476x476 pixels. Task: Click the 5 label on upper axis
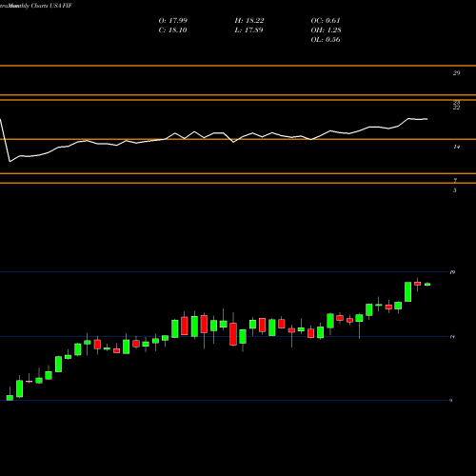click(x=455, y=190)
